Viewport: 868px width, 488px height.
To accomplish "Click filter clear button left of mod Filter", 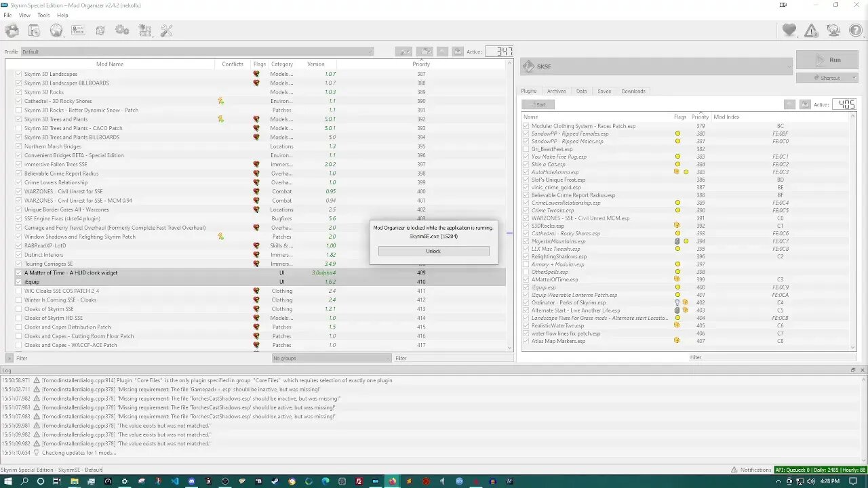I will (x=9, y=358).
